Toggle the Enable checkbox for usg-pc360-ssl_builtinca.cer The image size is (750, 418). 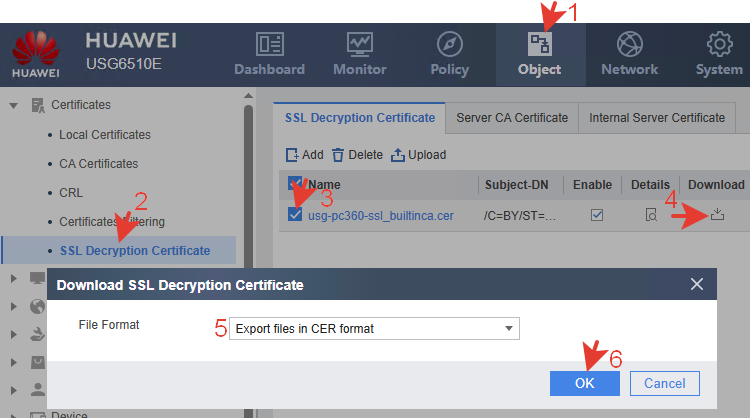[596, 215]
